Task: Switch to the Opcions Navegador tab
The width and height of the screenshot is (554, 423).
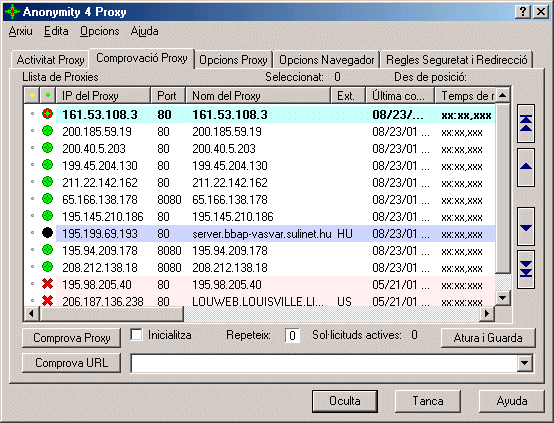Action: pos(326,60)
